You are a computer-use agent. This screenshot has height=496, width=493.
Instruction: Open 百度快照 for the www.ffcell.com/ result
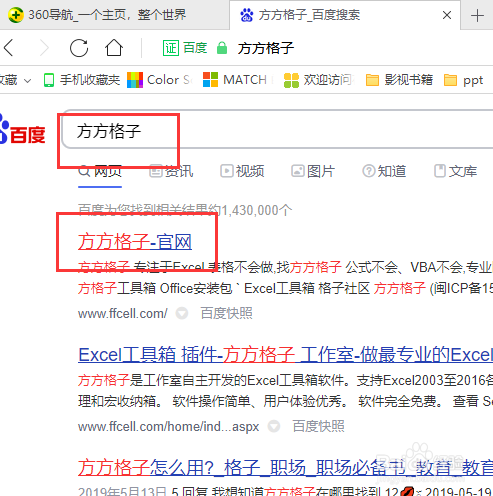pos(226,313)
